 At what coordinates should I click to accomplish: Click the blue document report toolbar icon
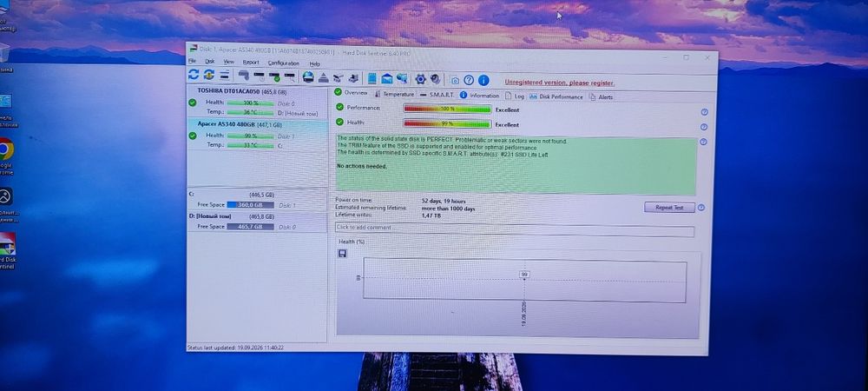pyautogui.click(x=372, y=79)
